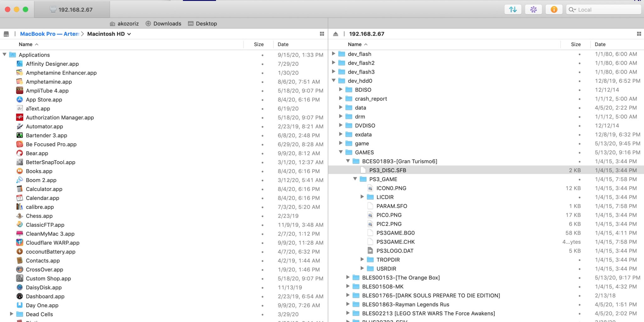The width and height of the screenshot is (644, 322).
Task: Click MacBook Pro — Artem path segment
Action: pyautogui.click(x=49, y=34)
